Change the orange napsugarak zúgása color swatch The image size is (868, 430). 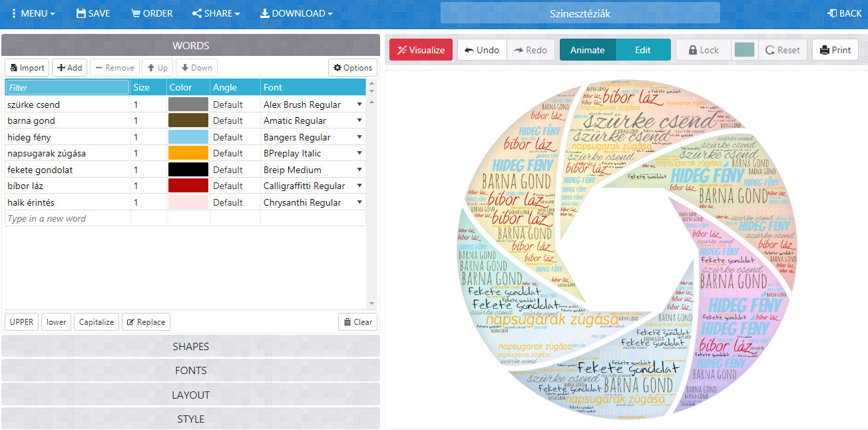[x=188, y=153]
